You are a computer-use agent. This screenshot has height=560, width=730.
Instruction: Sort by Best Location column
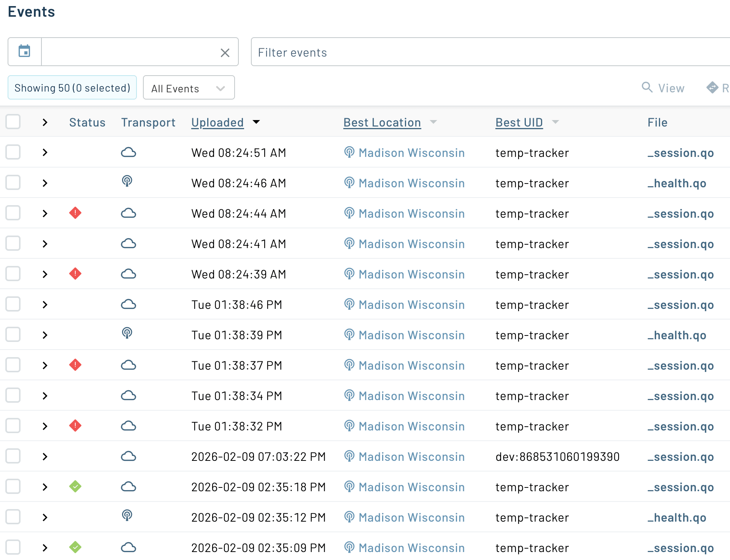382,122
